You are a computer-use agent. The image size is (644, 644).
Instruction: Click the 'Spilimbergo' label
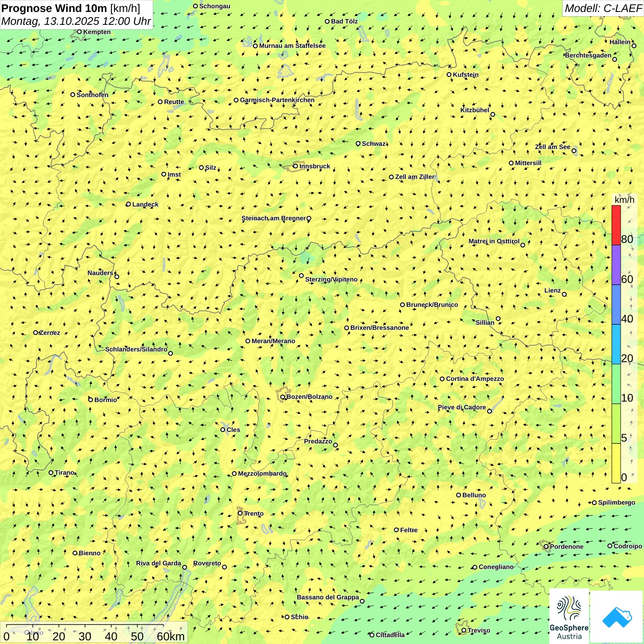point(616,502)
